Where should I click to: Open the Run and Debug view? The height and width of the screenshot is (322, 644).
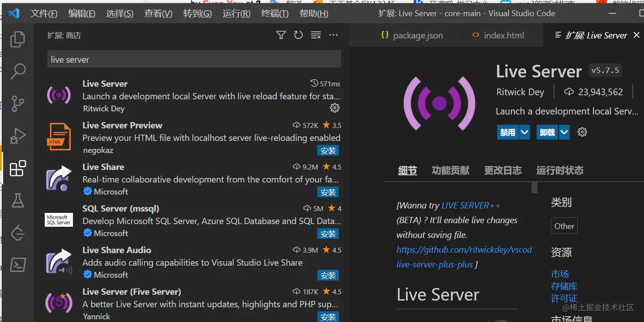coord(18,136)
